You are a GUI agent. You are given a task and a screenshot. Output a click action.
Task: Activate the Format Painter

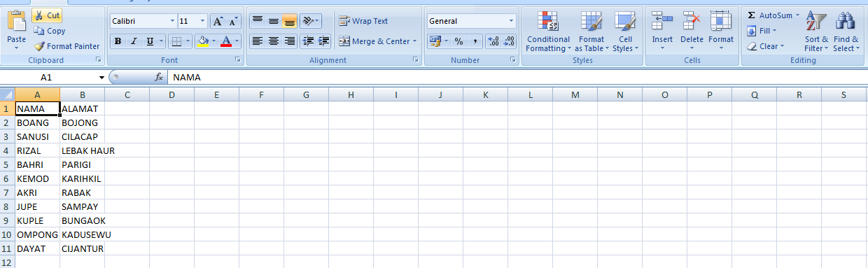[67, 46]
